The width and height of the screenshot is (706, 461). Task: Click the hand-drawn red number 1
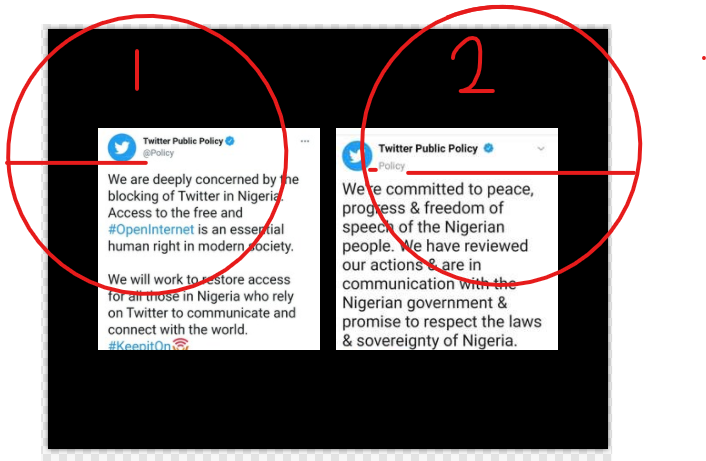point(137,70)
